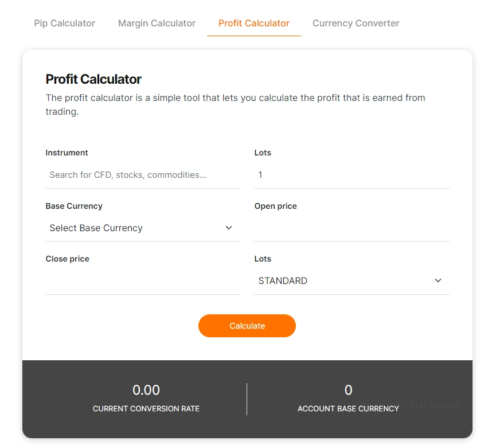Click the Profit Calculator heading

pos(93,79)
